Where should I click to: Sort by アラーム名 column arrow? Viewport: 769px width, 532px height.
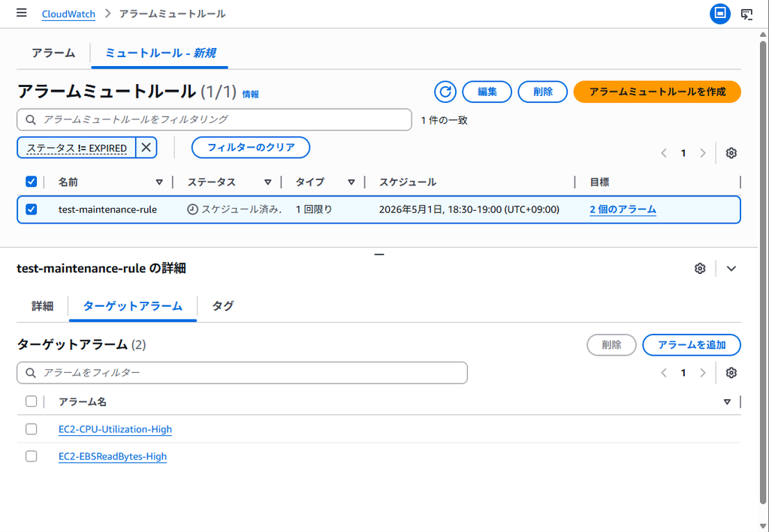point(727,401)
